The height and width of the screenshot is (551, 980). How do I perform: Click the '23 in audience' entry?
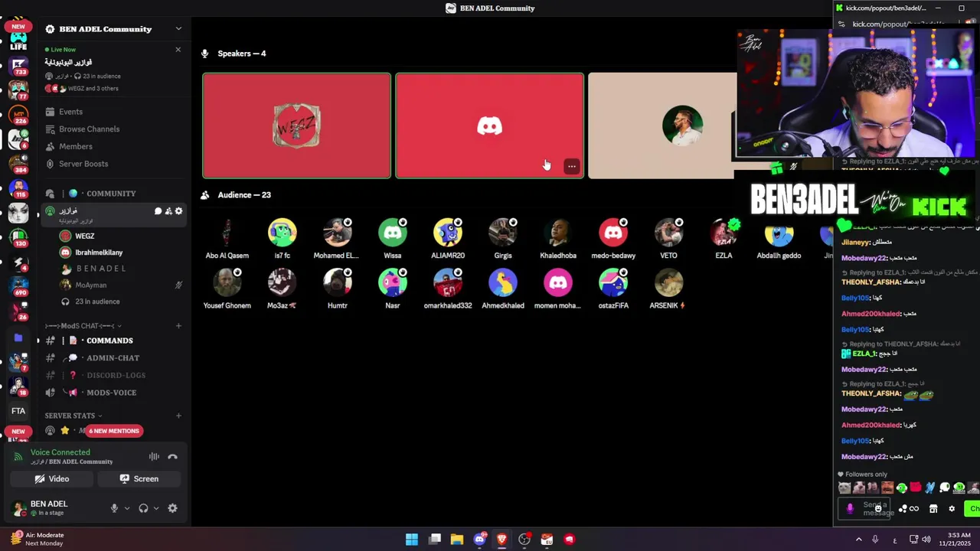(96, 302)
